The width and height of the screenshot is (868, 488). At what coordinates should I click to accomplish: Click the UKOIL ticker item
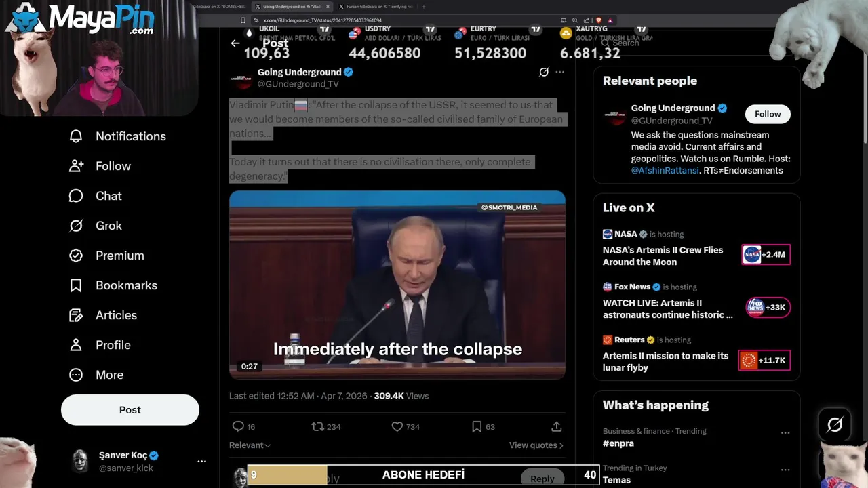coord(290,42)
